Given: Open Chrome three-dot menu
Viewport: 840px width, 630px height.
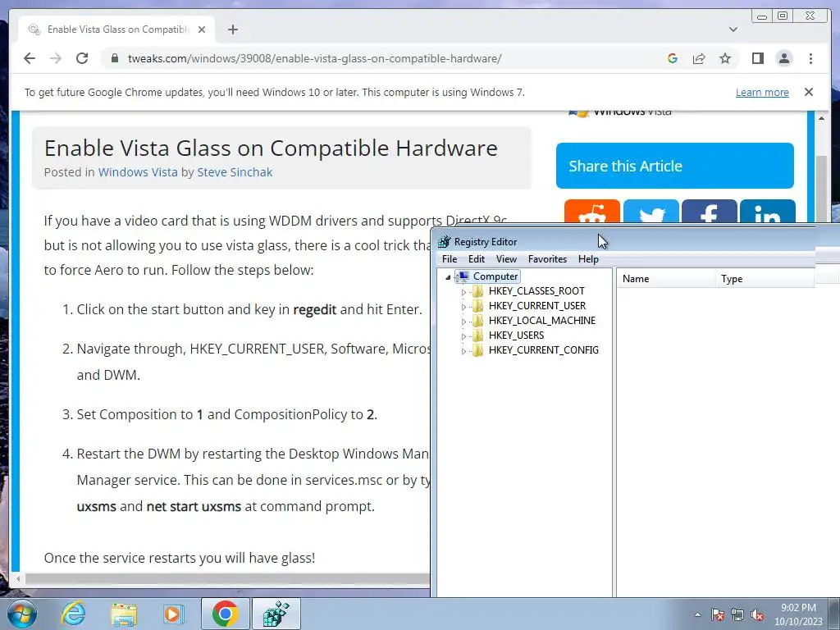Looking at the screenshot, I should (810, 58).
